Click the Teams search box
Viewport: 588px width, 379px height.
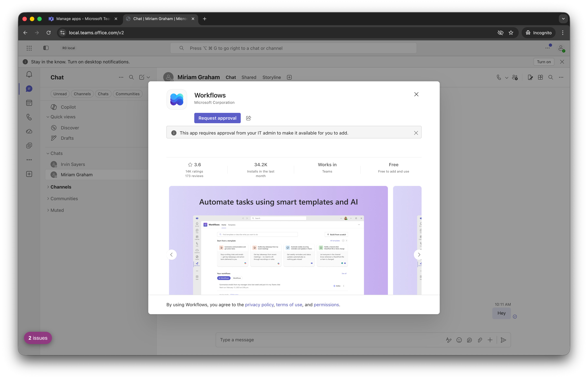(x=293, y=48)
